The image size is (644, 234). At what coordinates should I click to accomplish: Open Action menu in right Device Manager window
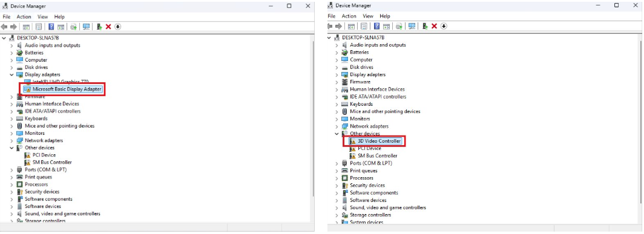click(x=349, y=16)
